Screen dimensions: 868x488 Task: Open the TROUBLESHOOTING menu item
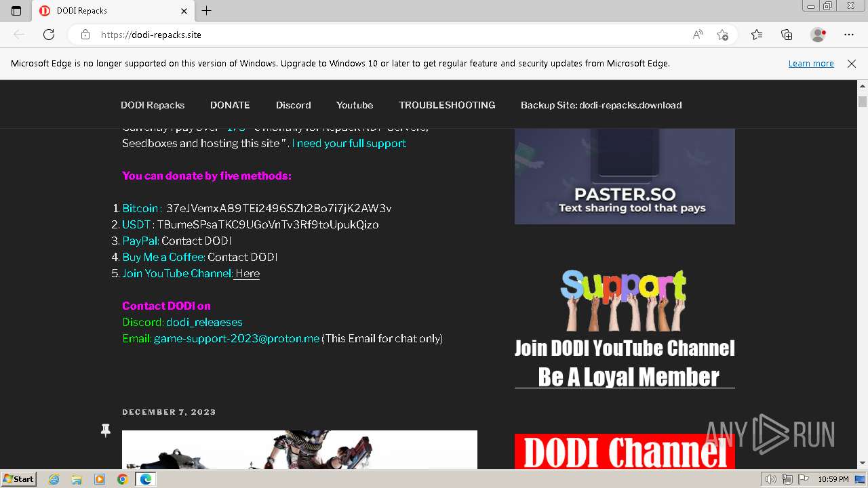point(447,105)
